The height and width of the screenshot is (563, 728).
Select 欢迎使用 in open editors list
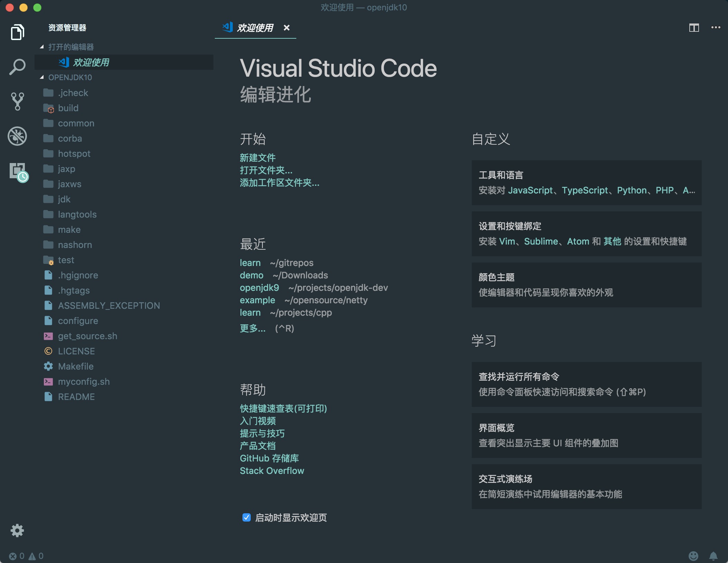(124, 62)
